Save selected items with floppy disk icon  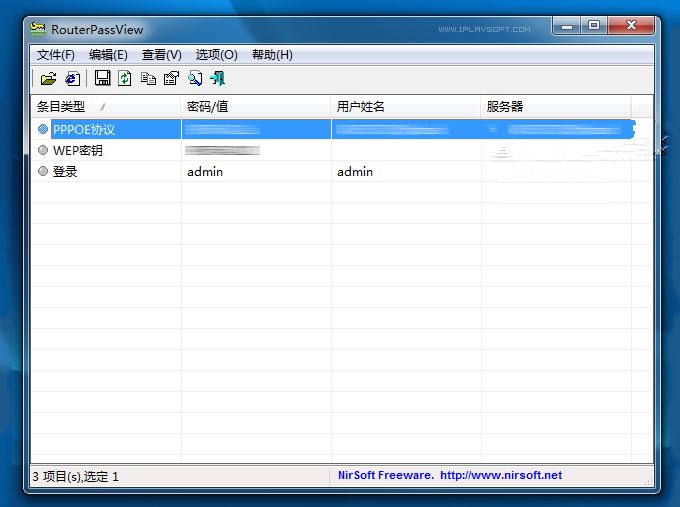[102, 78]
